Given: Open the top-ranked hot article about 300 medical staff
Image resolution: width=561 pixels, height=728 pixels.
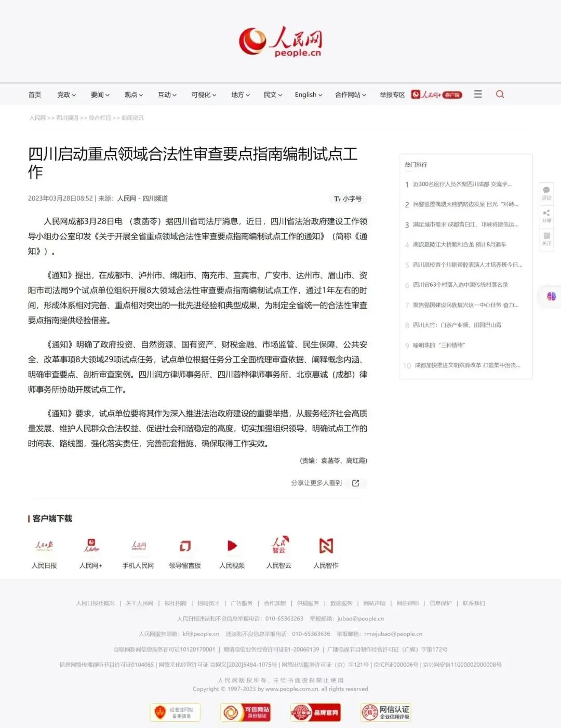Looking at the screenshot, I should (462, 184).
